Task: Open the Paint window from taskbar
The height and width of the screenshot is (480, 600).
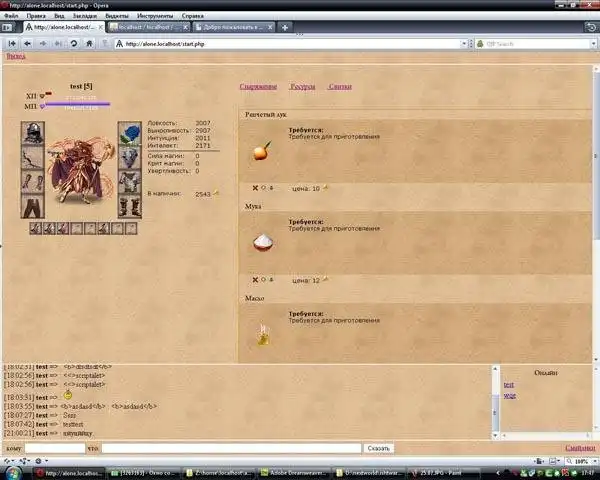Action: click(444, 473)
